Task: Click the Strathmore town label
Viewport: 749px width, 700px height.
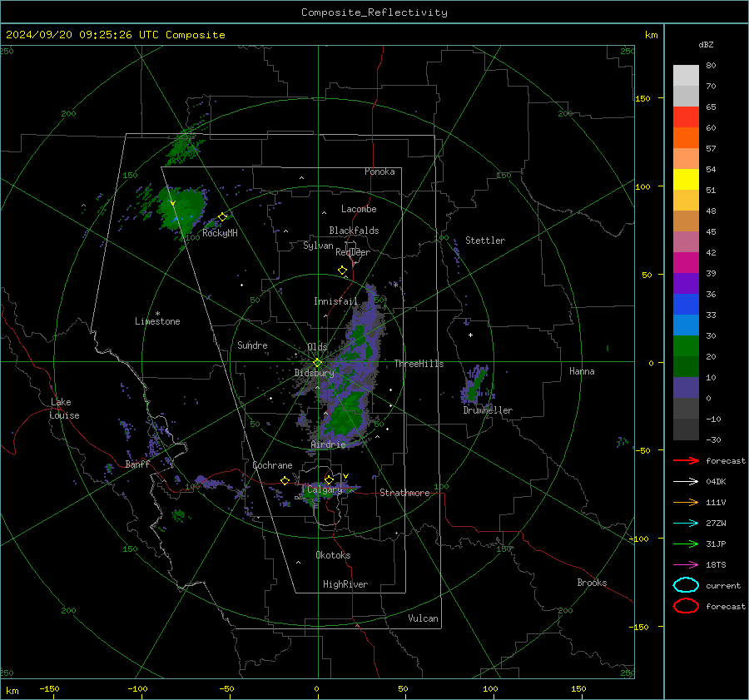Action: pyautogui.click(x=404, y=493)
